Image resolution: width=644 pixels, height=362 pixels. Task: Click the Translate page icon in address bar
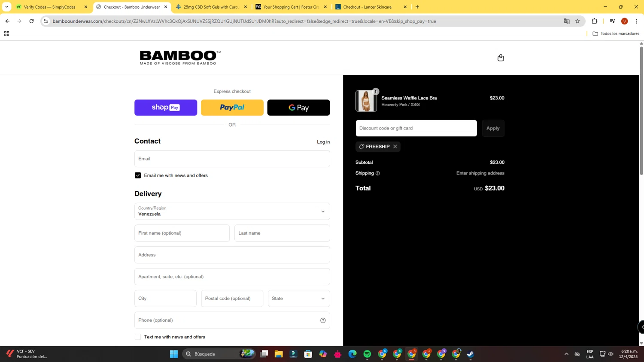(x=567, y=21)
